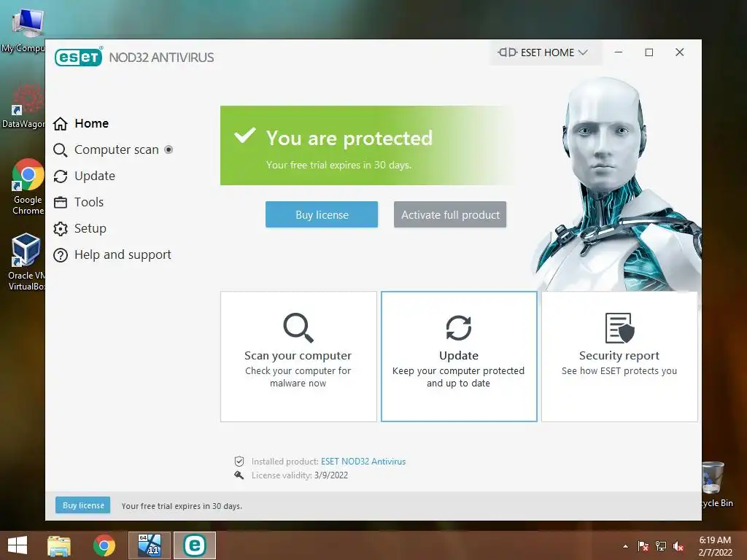Click the taskbar app with 64 badge
The image size is (747, 560).
pyautogui.click(x=150, y=545)
